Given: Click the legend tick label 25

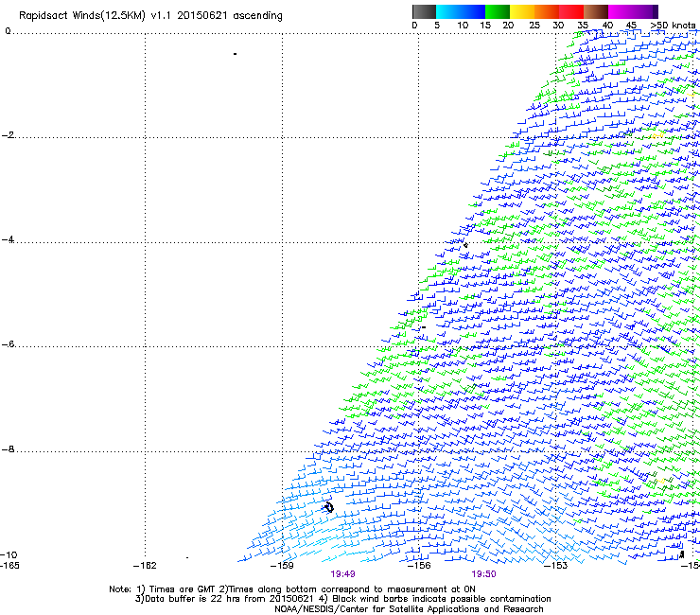Looking at the screenshot, I should coord(534,26).
